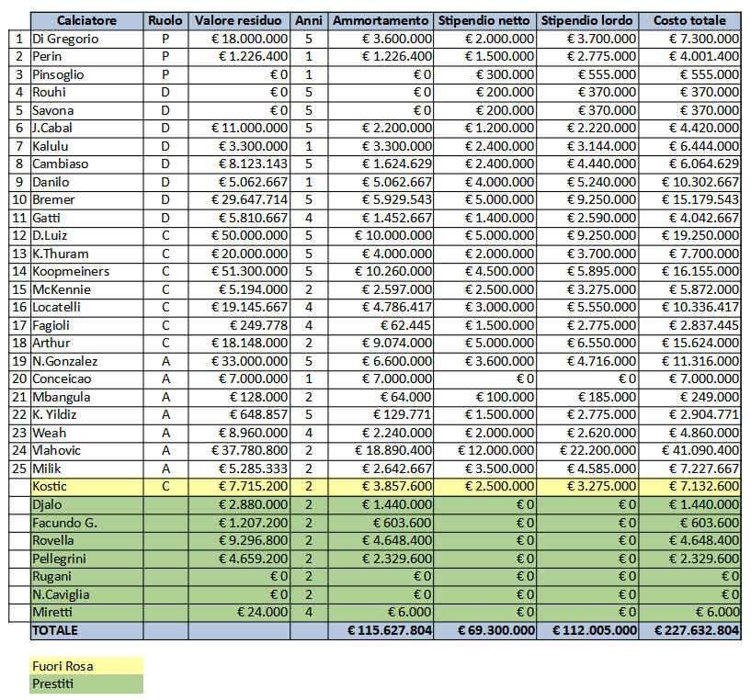Select the Savona name cell

coord(86,110)
